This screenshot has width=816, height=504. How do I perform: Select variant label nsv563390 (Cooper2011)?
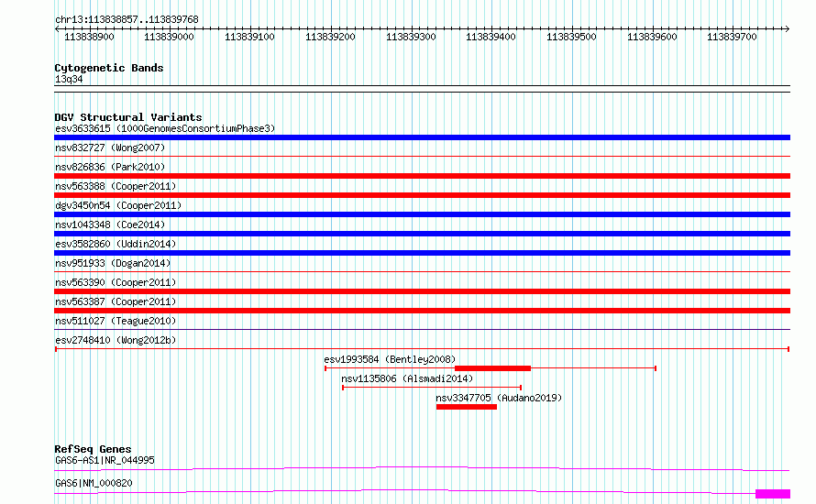tap(116, 282)
